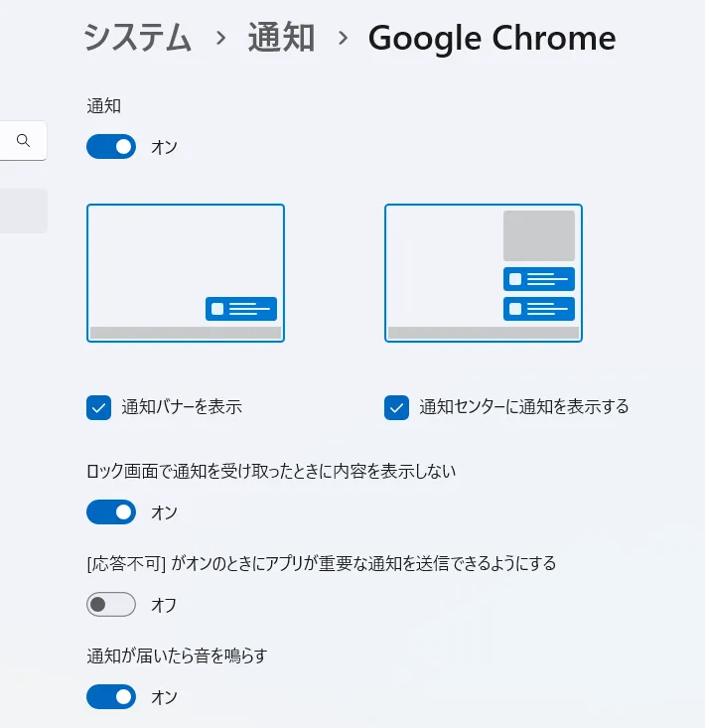Click the search magnifier icon

(x=23, y=140)
